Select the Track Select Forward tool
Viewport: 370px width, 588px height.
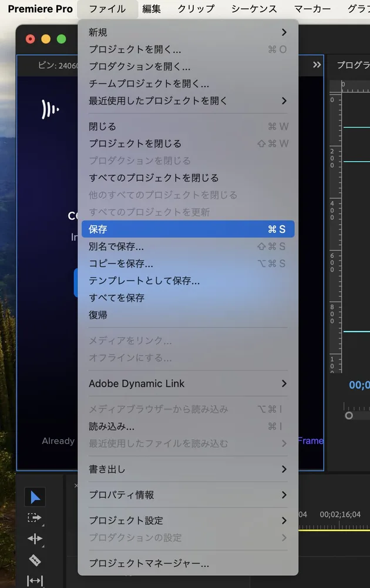pyautogui.click(x=35, y=518)
